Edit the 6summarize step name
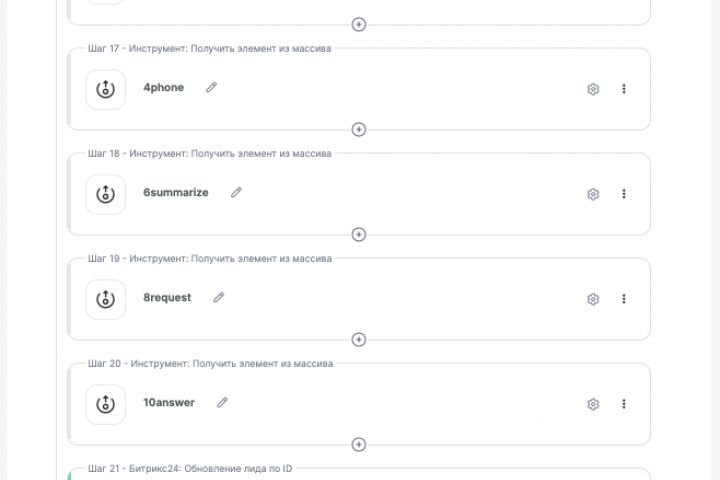The width and height of the screenshot is (720, 480). pos(236,192)
